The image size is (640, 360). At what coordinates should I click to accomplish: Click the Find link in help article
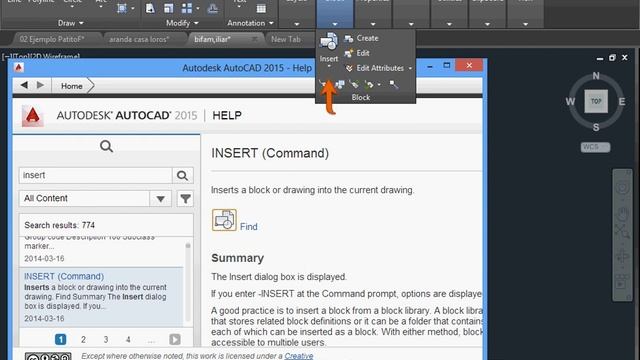249,227
